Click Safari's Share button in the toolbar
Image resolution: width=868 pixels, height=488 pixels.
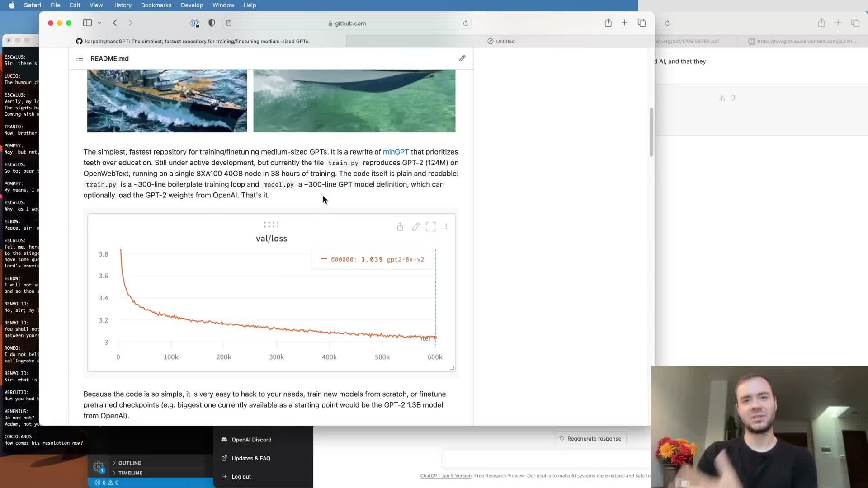coord(608,23)
